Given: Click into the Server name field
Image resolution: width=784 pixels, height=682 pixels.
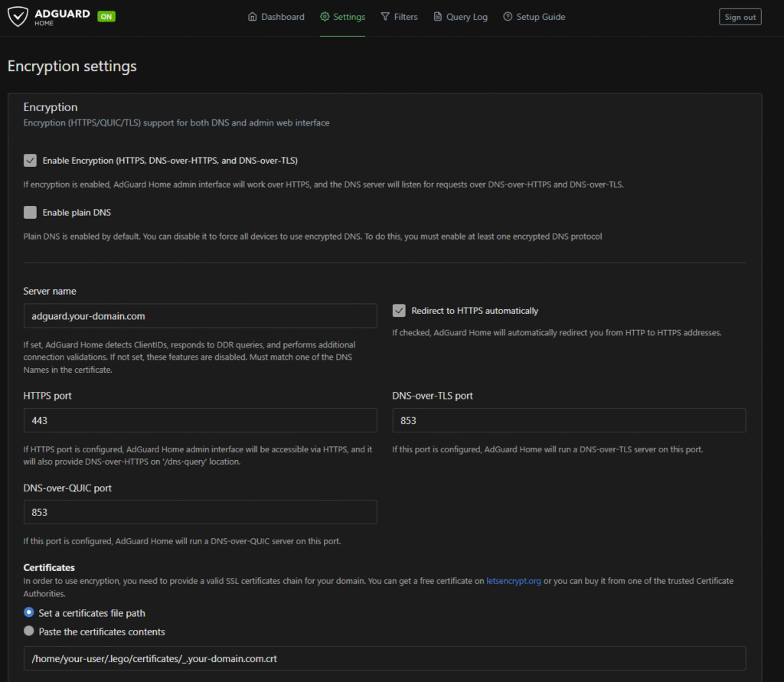Looking at the screenshot, I should click(200, 315).
